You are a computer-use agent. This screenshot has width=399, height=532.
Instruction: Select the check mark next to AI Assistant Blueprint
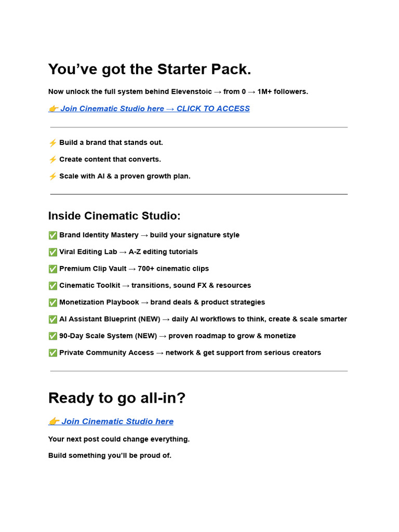click(x=53, y=320)
